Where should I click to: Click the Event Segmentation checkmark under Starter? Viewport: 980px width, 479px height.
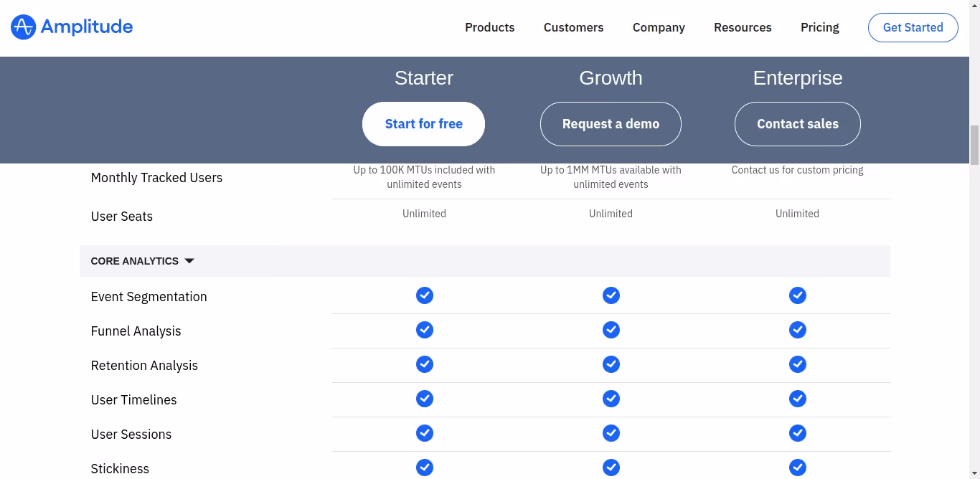424,295
